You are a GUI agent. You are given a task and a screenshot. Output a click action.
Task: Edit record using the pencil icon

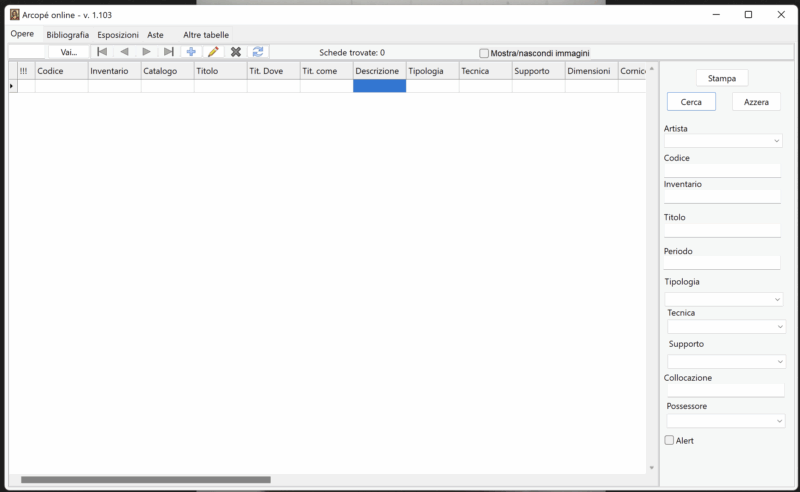[x=213, y=52]
